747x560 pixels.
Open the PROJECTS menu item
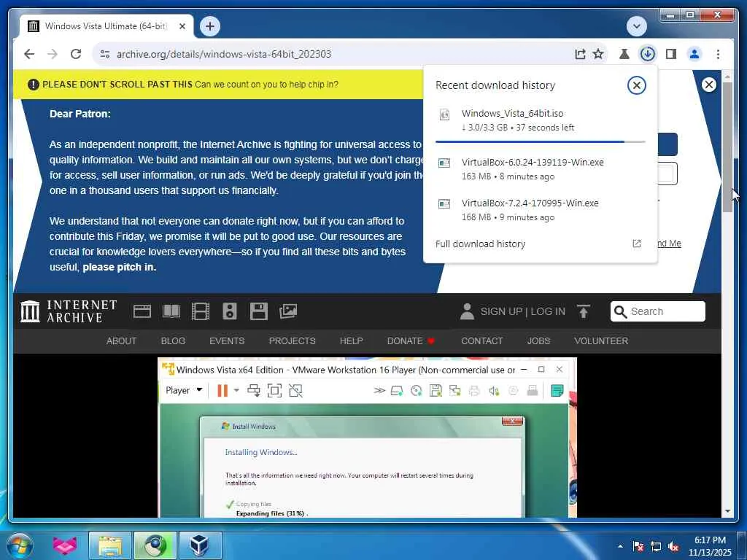(x=292, y=341)
